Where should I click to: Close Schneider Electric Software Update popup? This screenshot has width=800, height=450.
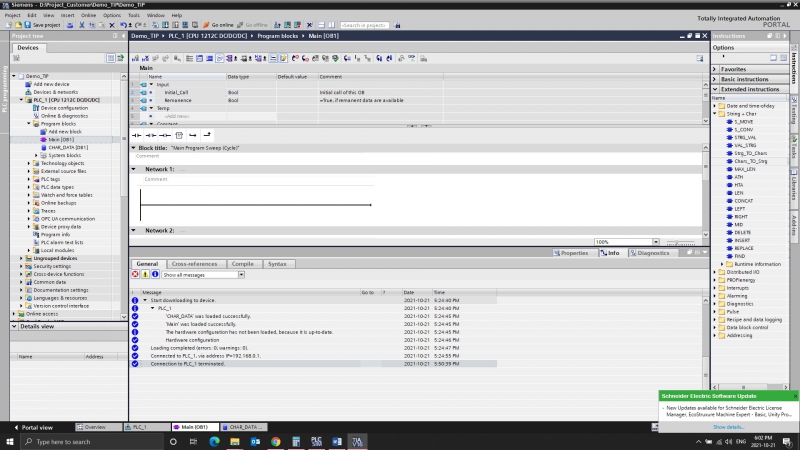point(795,396)
